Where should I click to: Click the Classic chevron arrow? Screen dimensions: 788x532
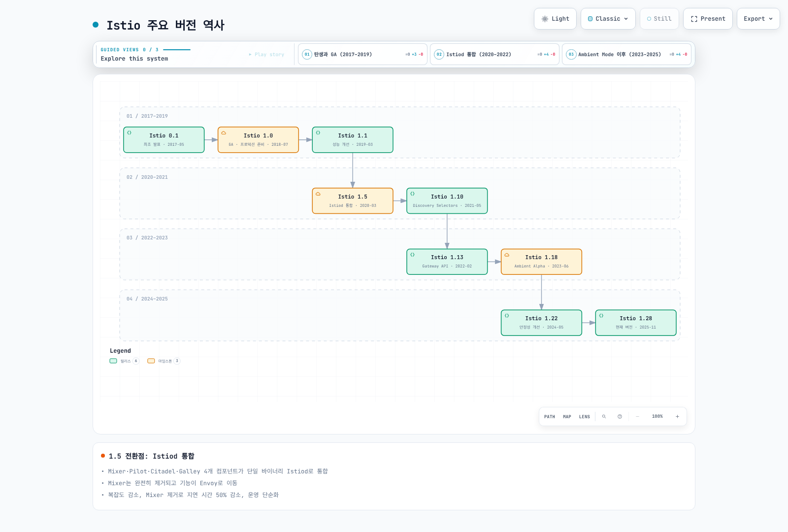[x=626, y=19]
